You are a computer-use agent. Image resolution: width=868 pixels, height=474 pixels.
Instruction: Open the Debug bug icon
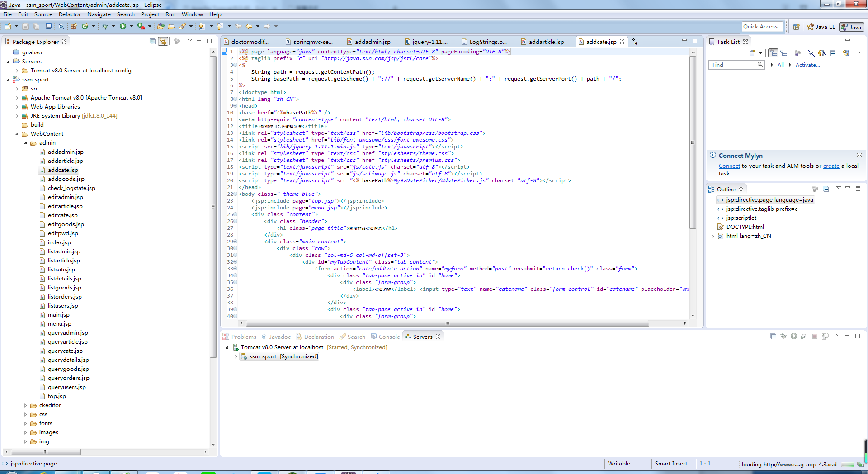tap(105, 27)
